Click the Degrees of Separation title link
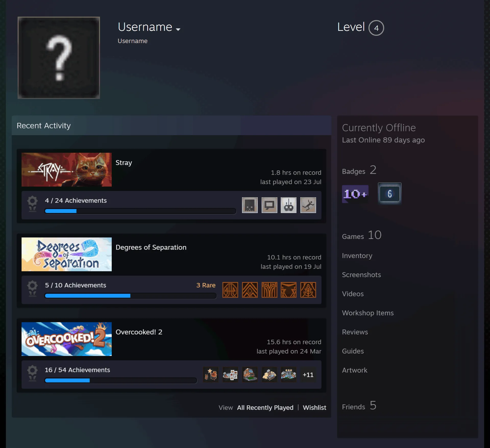The image size is (490, 448). [x=151, y=247]
